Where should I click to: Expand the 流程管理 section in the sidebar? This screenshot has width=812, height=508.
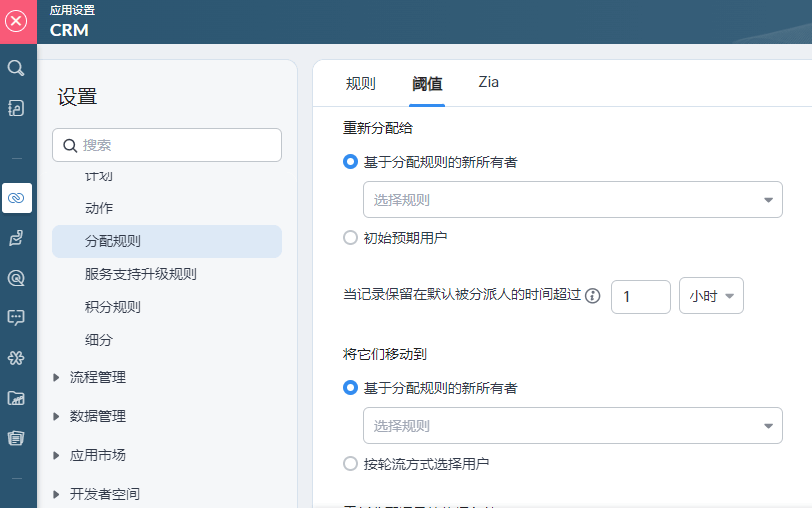pos(97,377)
